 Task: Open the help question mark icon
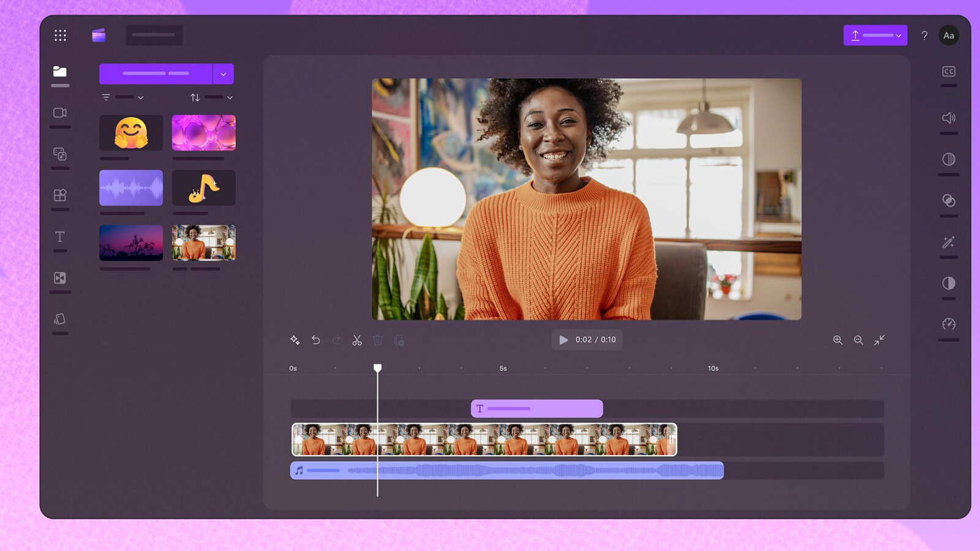924,36
